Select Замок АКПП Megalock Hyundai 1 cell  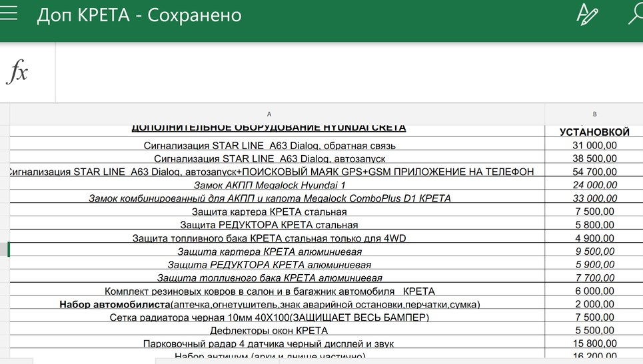tap(277, 183)
